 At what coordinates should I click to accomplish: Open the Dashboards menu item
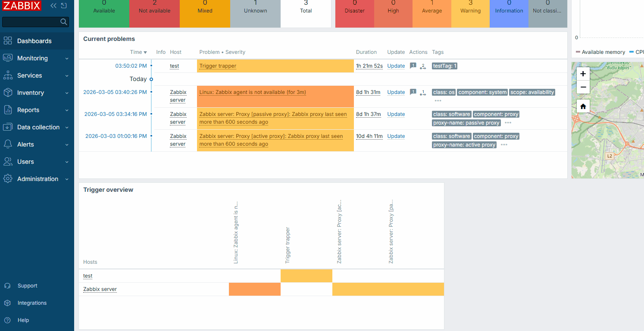(34, 41)
